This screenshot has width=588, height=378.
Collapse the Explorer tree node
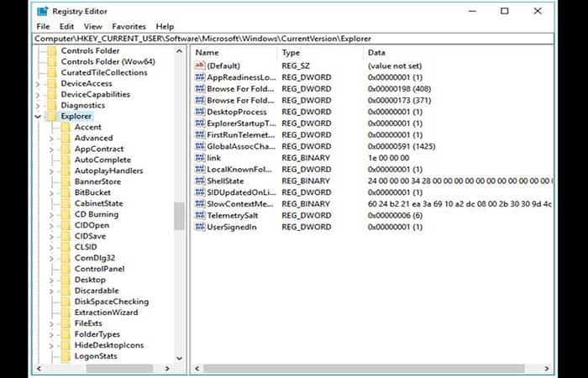(x=38, y=117)
